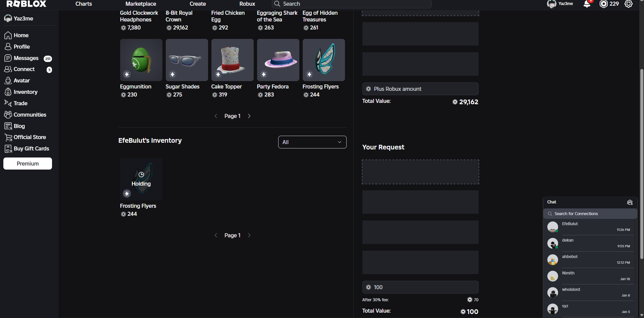
Task: Select the Party Fedora item thumbnail
Action: (x=278, y=60)
